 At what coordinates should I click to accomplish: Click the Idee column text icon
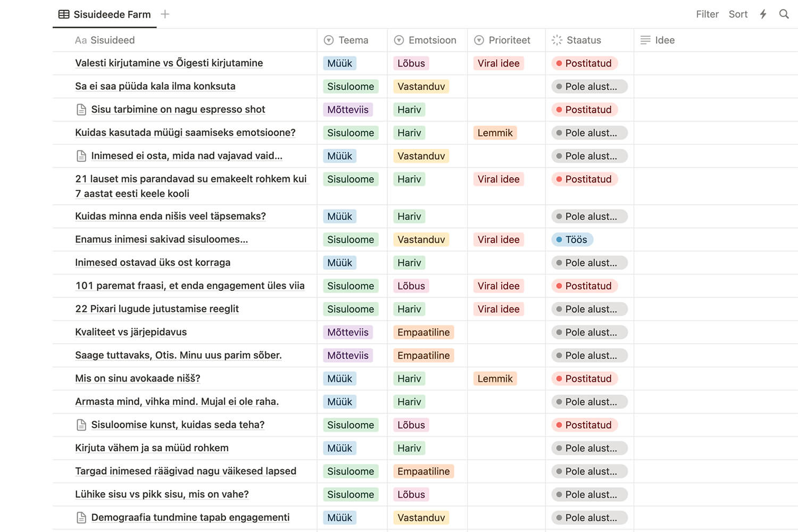click(645, 40)
